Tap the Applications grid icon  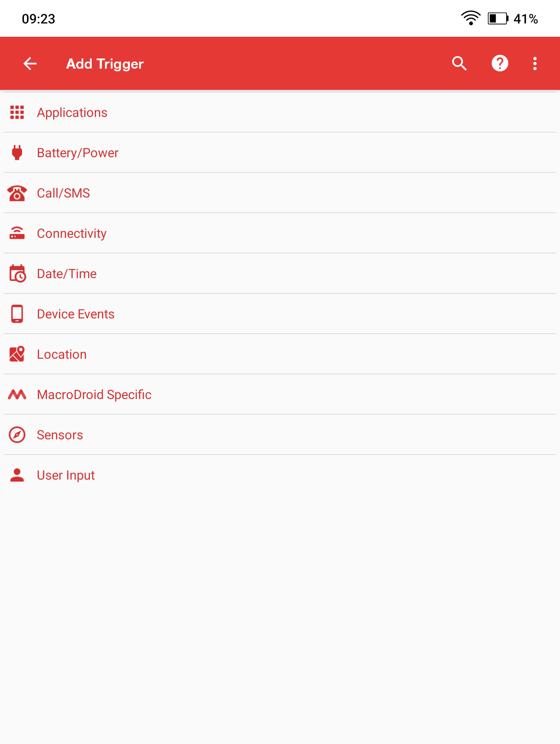coord(17,112)
